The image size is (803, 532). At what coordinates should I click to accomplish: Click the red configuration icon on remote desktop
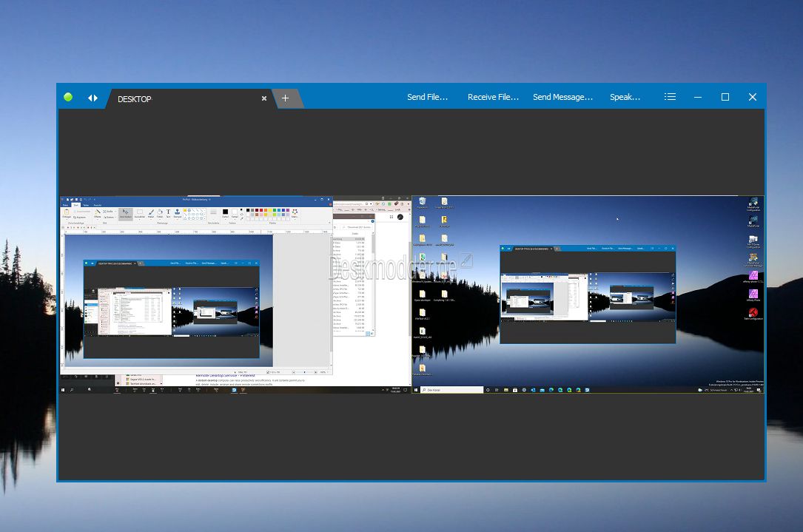coord(753,312)
